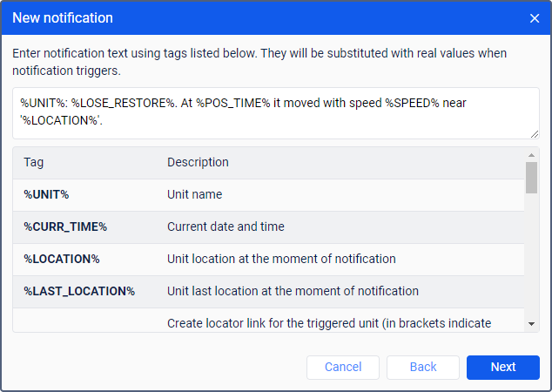Cancel the new notification
The width and height of the screenshot is (552, 392).
(x=343, y=367)
